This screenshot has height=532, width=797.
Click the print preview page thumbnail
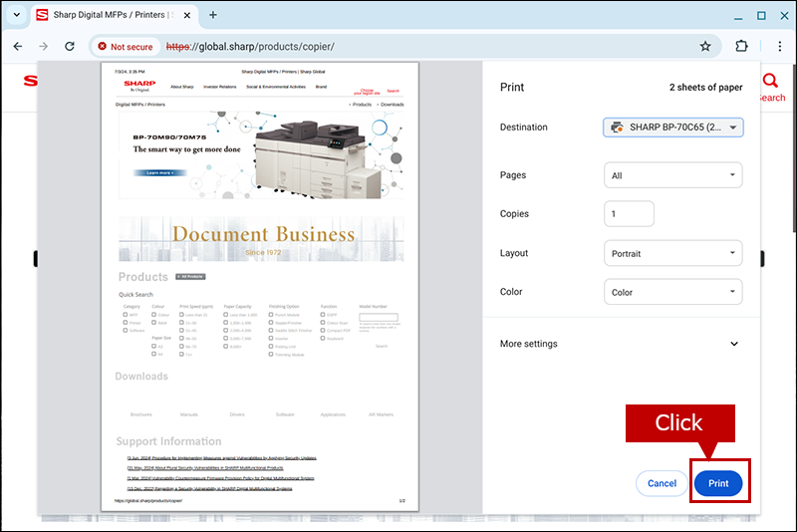[x=260, y=287]
